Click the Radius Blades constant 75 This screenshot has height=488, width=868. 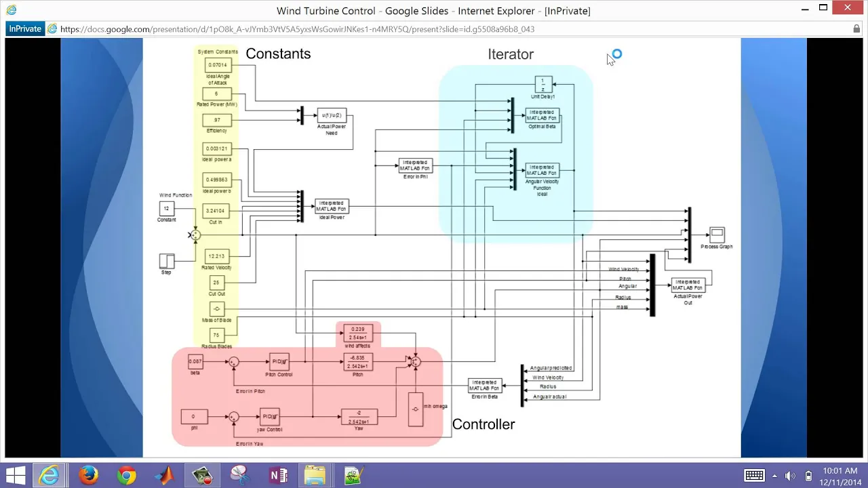pos(217,335)
